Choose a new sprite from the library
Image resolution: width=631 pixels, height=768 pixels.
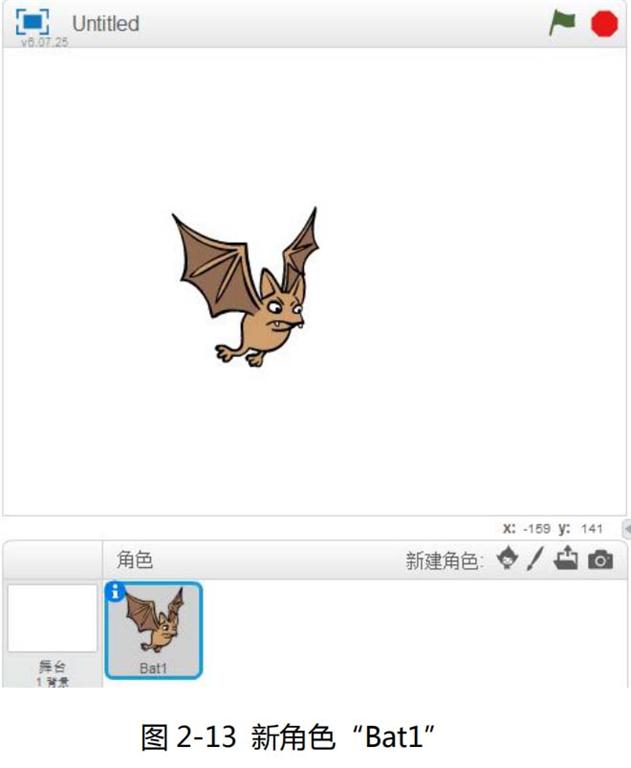pos(508,559)
